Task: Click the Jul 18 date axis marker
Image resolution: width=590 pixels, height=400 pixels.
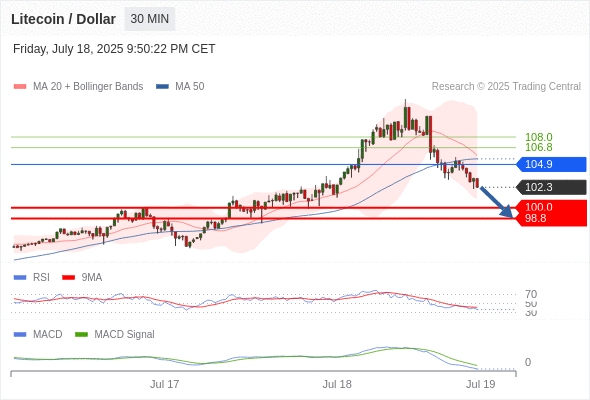Action: [337, 384]
